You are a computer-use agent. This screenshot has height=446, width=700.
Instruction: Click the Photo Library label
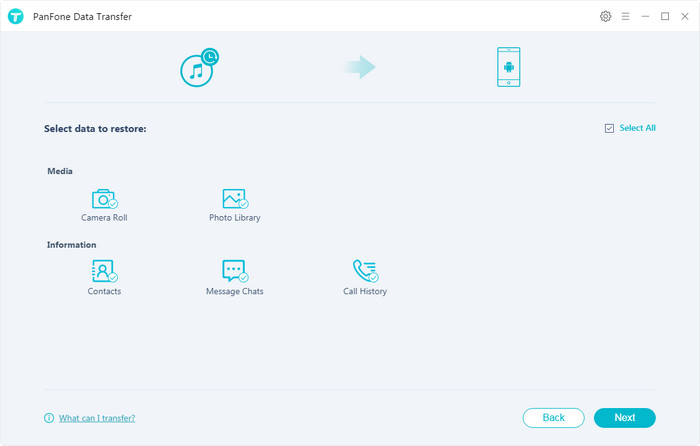(x=235, y=218)
